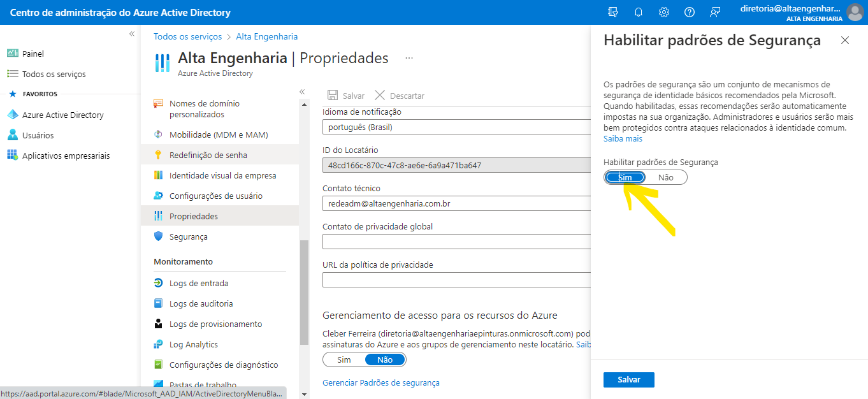Click the Mobilidade (MDM e MAM) icon
Viewport: 868px width, 399px height.
(159, 134)
